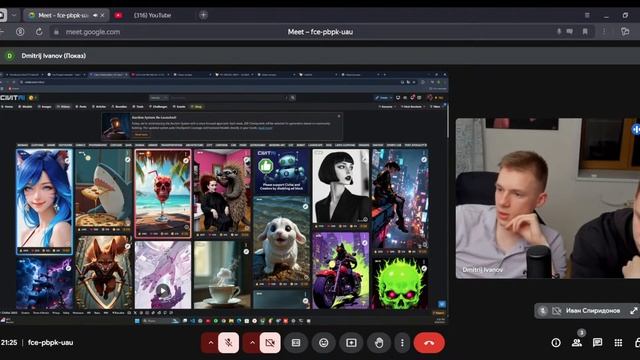Click the Иван Спиридонов participant name

pyautogui.click(x=593, y=311)
